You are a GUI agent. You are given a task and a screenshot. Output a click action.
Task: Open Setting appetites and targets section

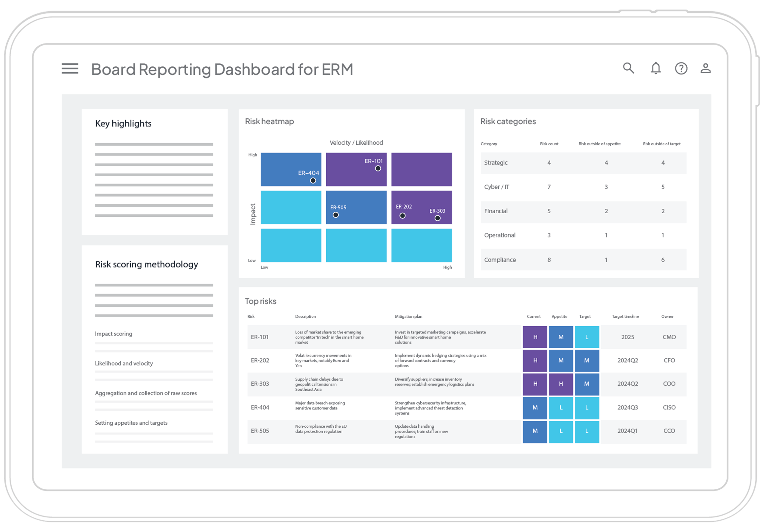point(131,423)
